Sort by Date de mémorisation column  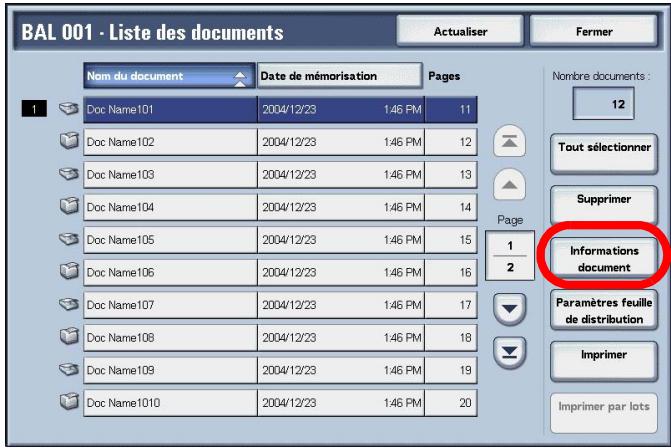click(x=340, y=76)
